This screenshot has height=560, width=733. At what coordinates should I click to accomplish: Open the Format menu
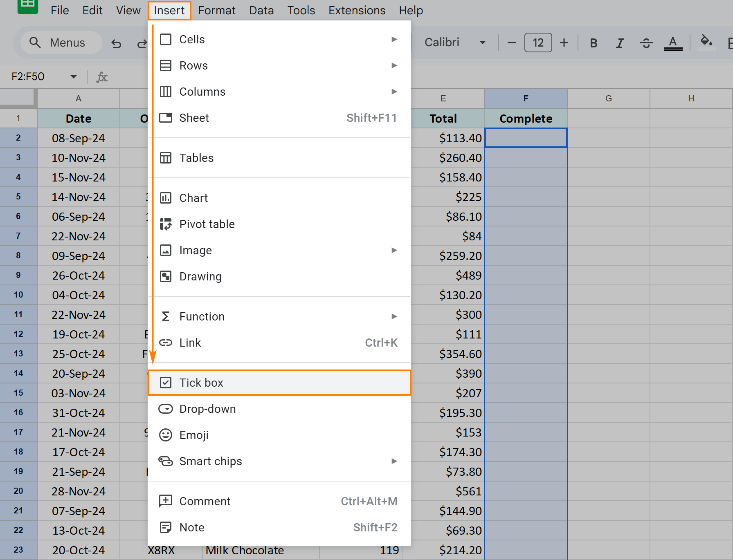tap(217, 10)
